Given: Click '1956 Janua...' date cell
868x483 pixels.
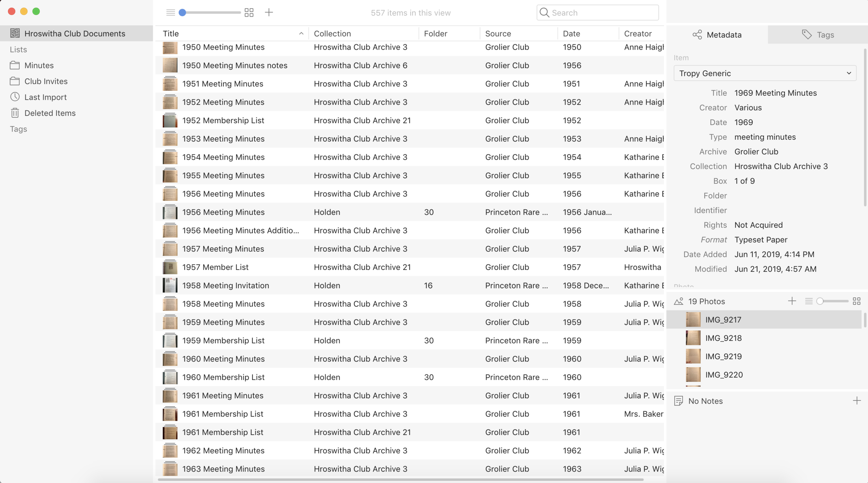Looking at the screenshot, I should pos(587,212).
